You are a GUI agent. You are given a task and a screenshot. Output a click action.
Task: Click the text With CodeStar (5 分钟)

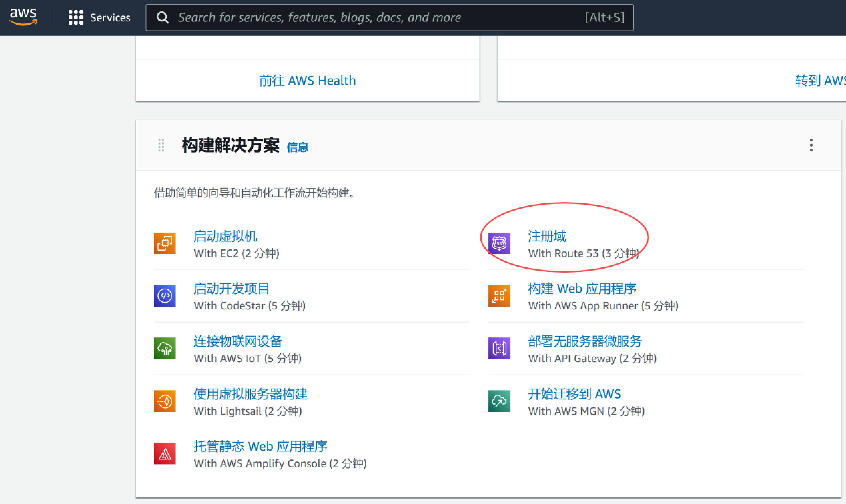(x=250, y=306)
